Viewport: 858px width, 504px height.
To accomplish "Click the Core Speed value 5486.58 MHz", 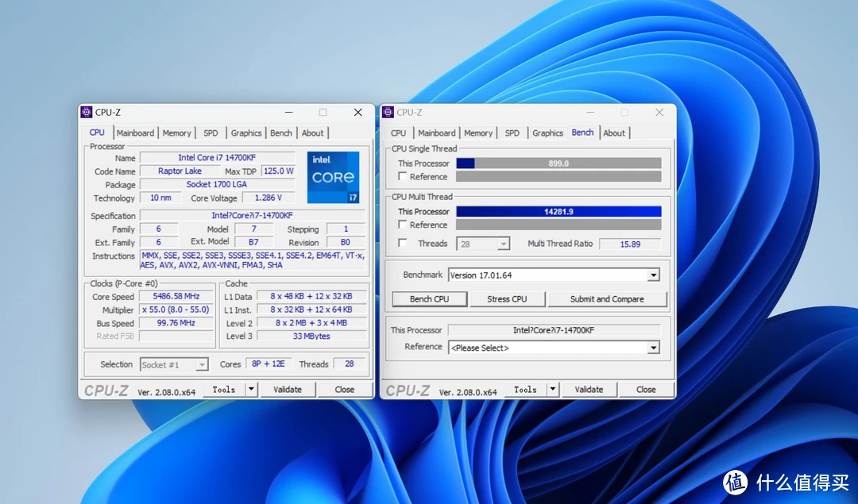I will coord(176,296).
